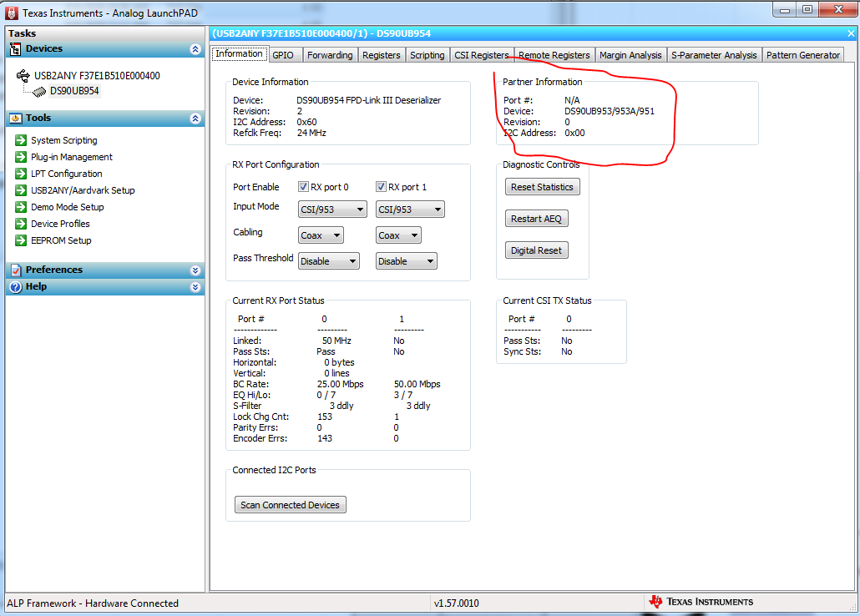The image size is (860, 616).
Task: Click the Texas Instruments logo in status bar
Action: (x=701, y=602)
